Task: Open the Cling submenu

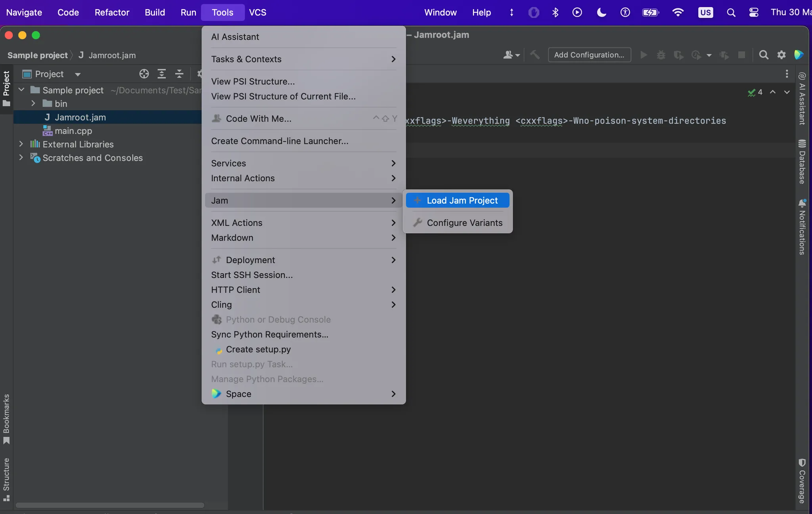Action: [303, 305]
